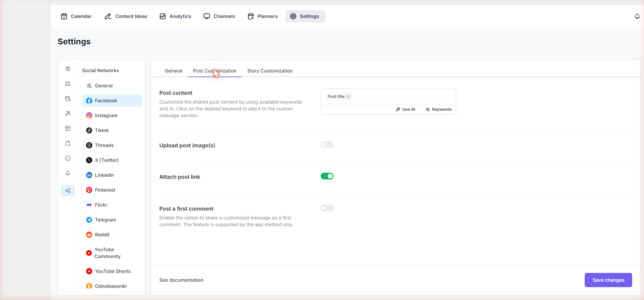
Task: Open Analytics in top navigation
Action: (x=175, y=16)
